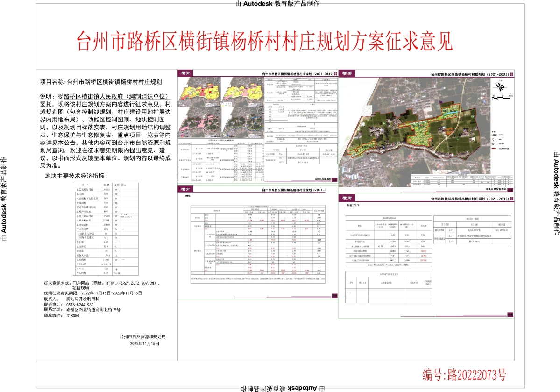560x392 pixels.
Task: Select the yellow land-use map thumbnail at top-left
Action: pyautogui.click(x=200, y=91)
